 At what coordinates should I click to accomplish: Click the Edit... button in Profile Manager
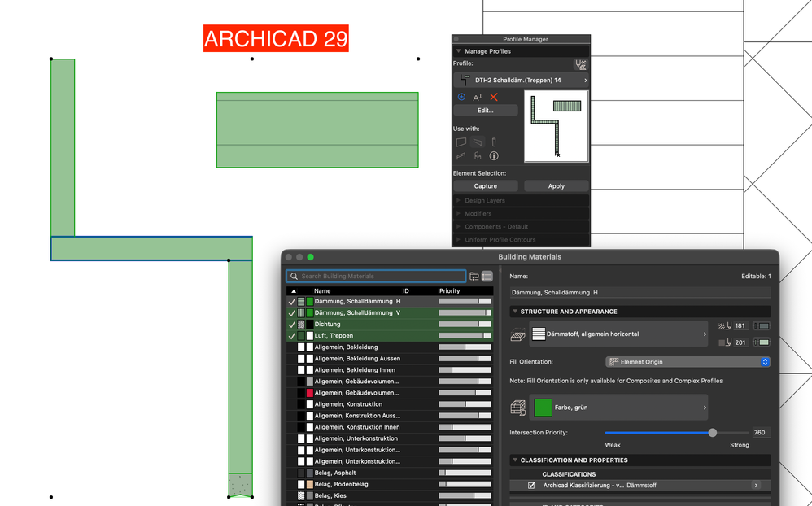click(x=485, y=111)
